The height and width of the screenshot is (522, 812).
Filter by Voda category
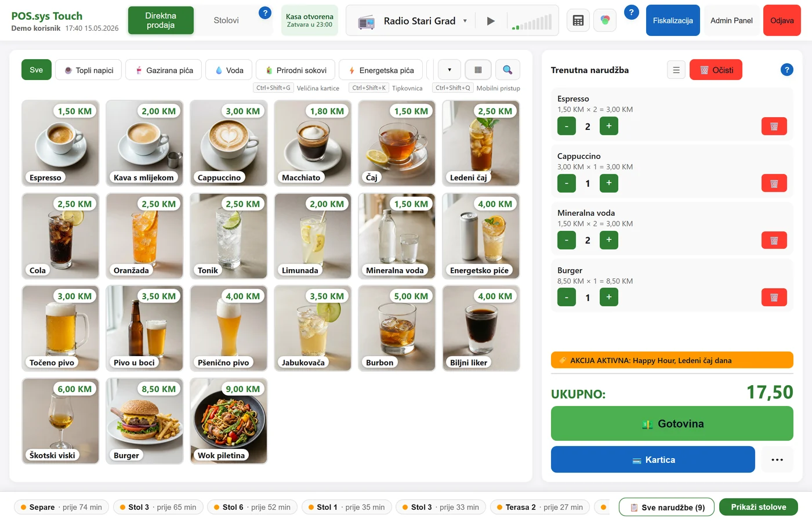[x=229, y=70]
